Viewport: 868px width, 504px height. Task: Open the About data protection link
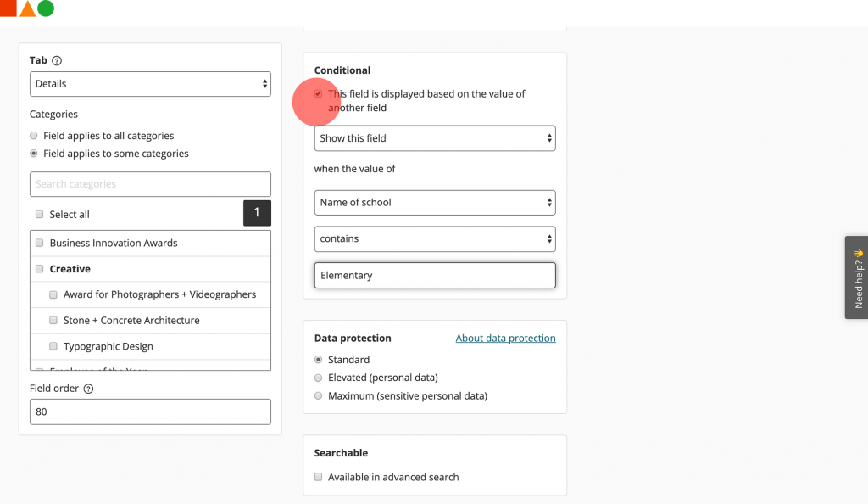pos(505,338)
